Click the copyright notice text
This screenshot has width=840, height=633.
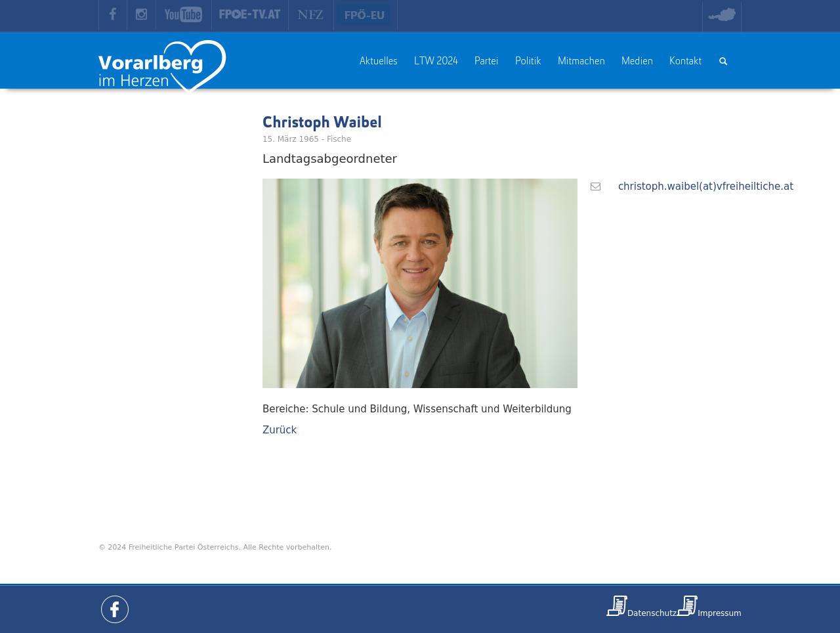(215, 547)
